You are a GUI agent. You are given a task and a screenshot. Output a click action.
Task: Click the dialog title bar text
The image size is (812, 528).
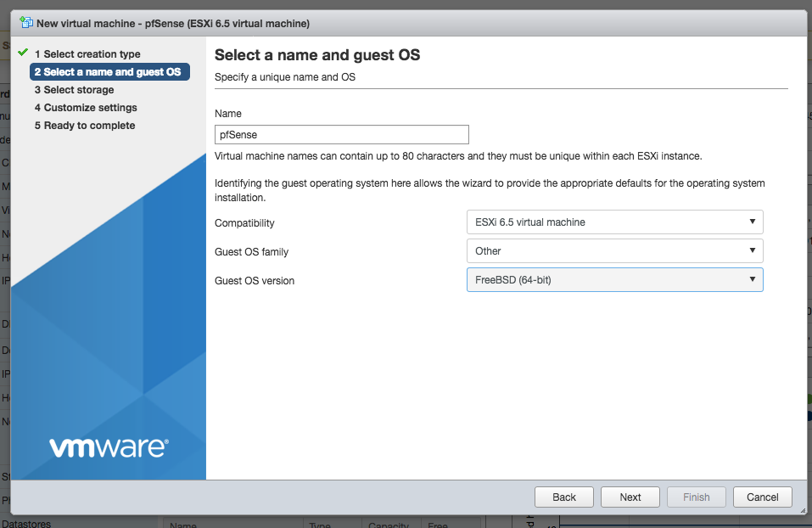coord(173,23)
